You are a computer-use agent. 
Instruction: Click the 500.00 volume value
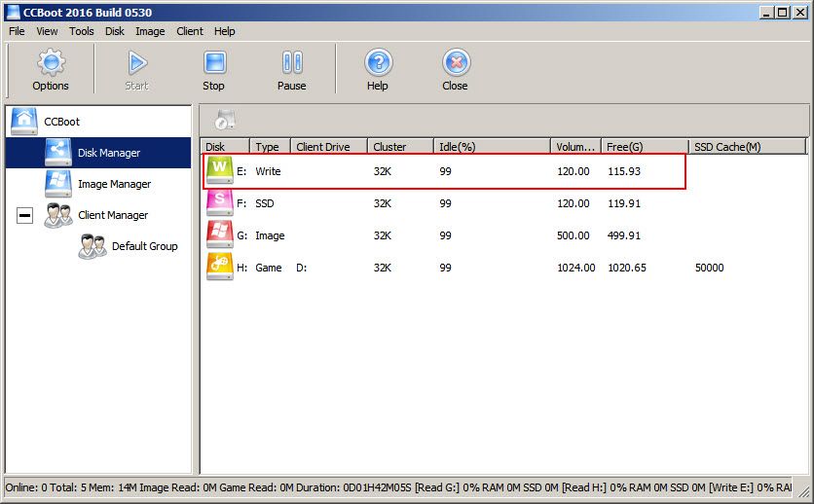573,235
